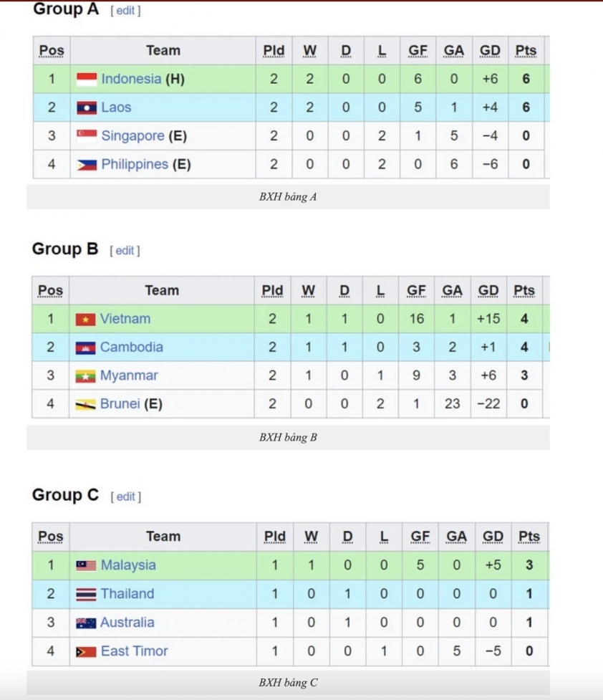The width and height of the screenshot is (603, 700).
Task: Click the Pld header in Group C table
Action: tap(274, 537)
